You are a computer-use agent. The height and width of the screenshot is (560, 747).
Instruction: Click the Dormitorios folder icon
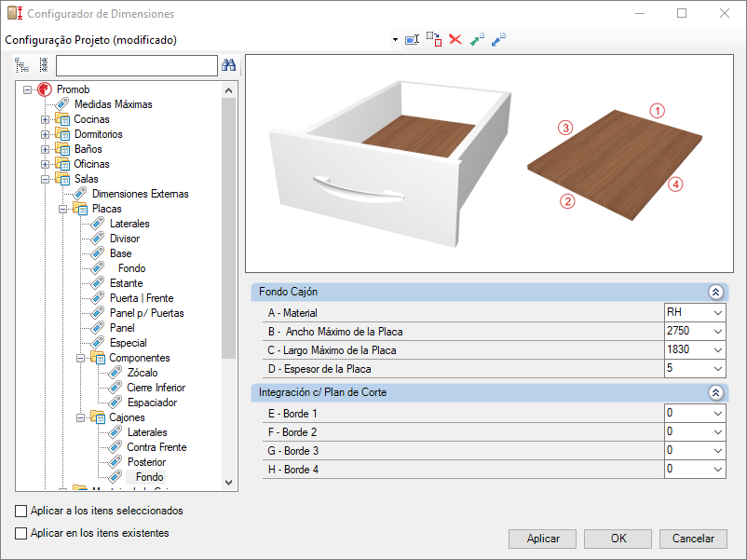click(x=61, y=134)
